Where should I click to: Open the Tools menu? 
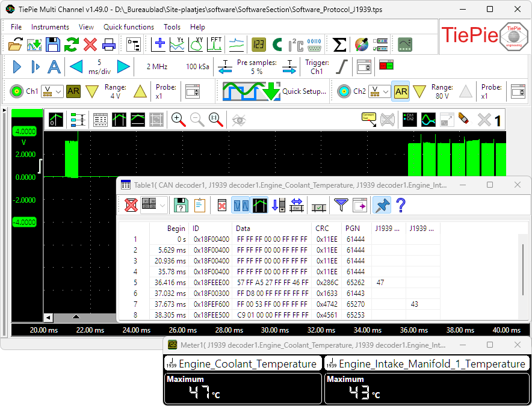(172, 27)
